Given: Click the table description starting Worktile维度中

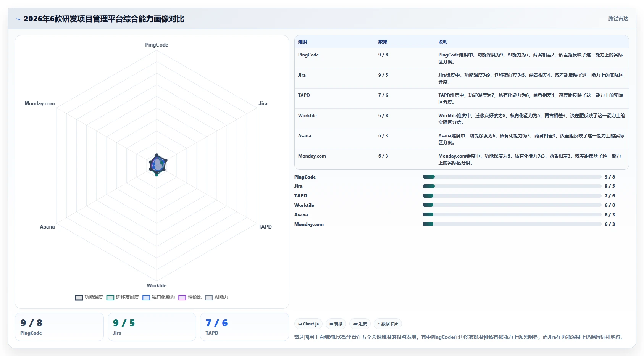Looking at the screenshot, I should pos(531,119).
